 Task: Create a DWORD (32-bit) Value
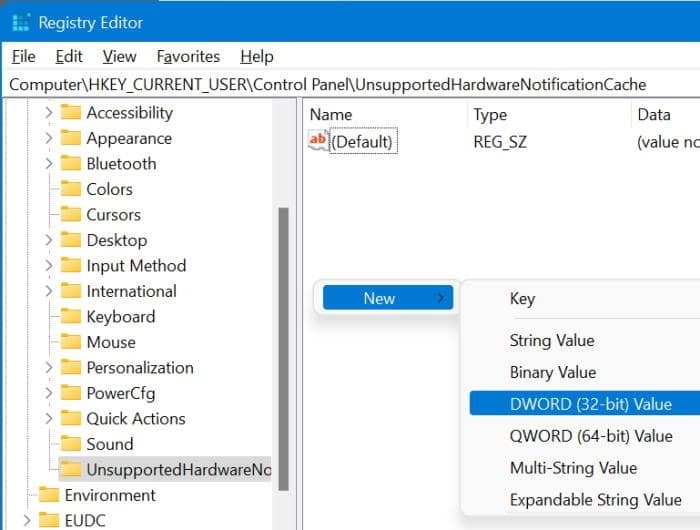click(584, 404)
